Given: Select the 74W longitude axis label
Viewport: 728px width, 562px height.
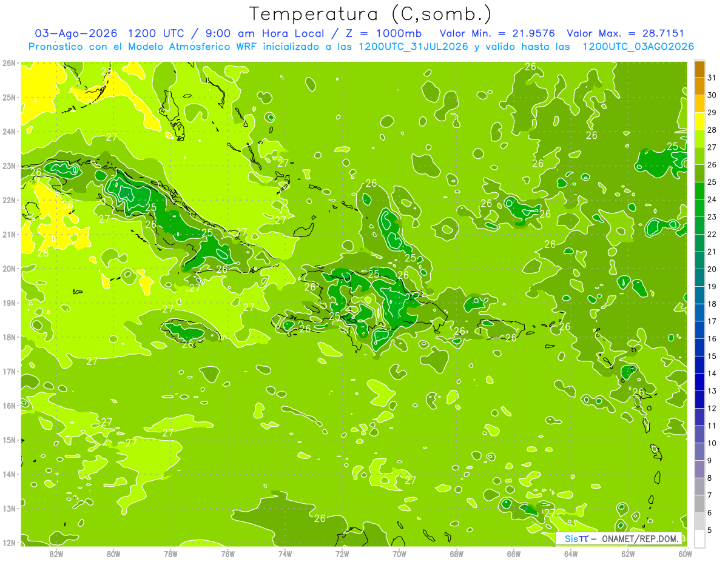Looking at the screenshot, I should [285, 554].
